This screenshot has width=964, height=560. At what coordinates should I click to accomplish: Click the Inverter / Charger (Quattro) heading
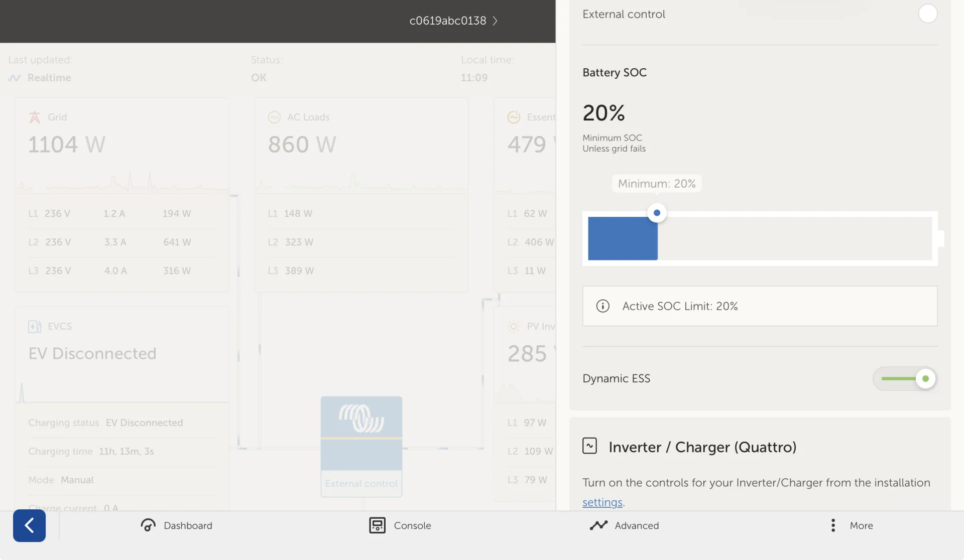(702, 447)
